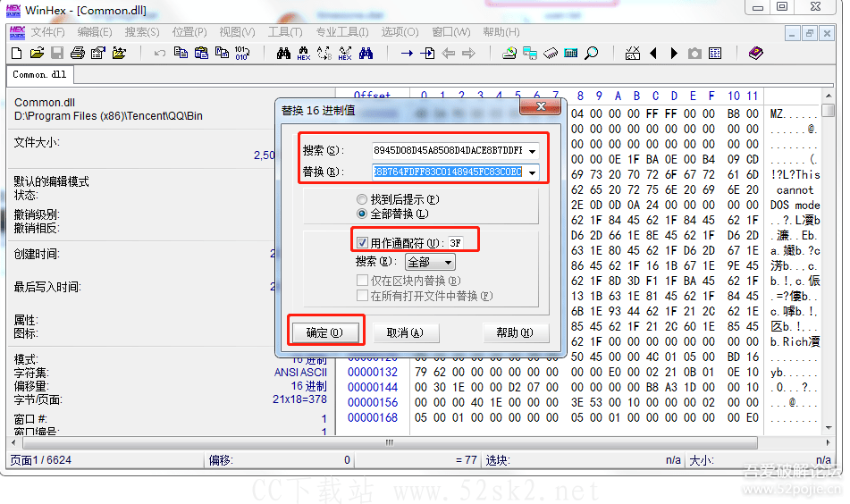This screenshot has width=850, height=504.
Task: Click the black binoculars Find Text icon
Action: point(283,53)
